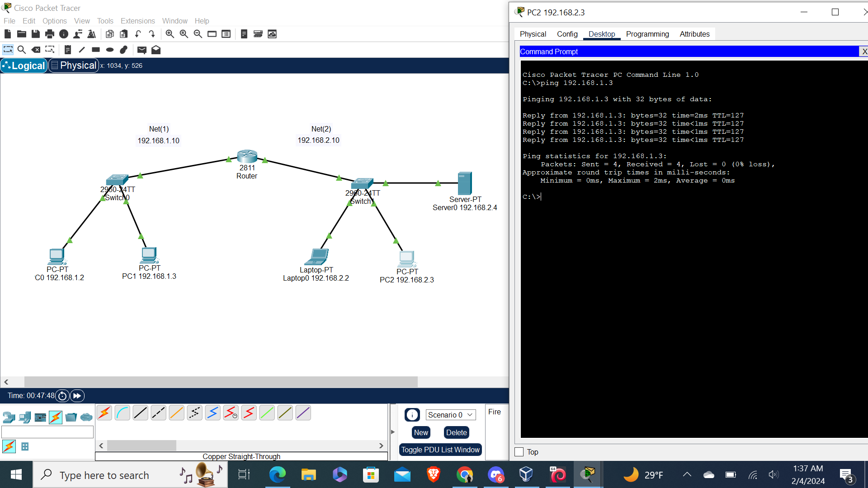Expand the PDU panel side arrow

[x=392, y=432]
